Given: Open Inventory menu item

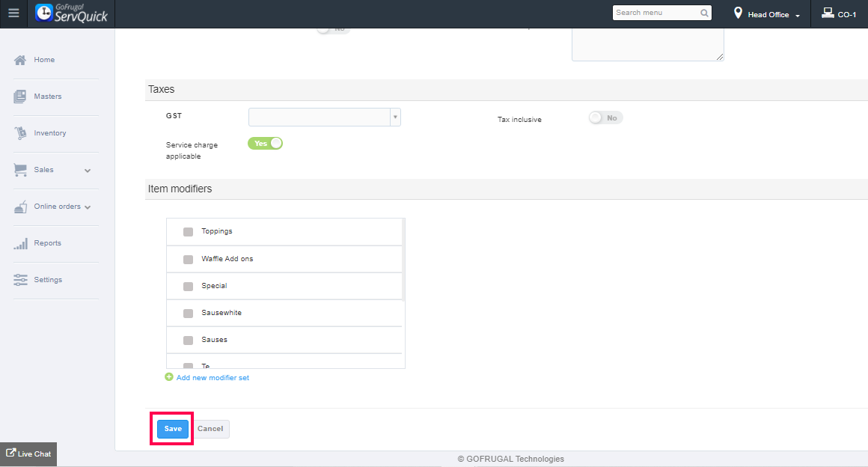Looking at the screenshot, I should pyautogui.click(x=50, y=133).
